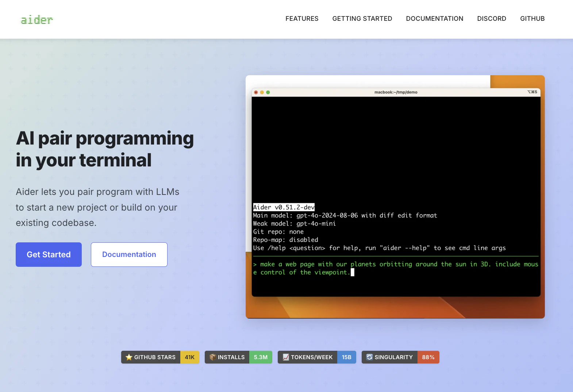Click the 5.3M installs value

[261, 357]
